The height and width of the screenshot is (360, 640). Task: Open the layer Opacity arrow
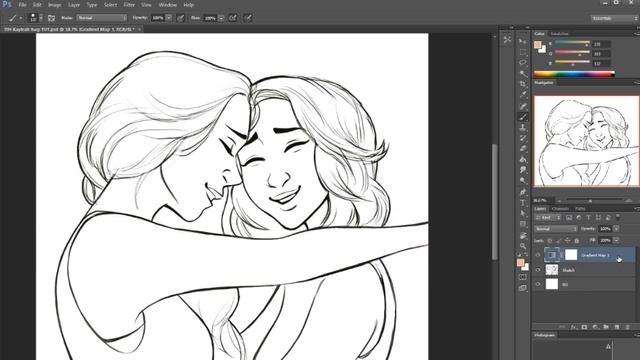pyautogui.click(x=616, y=229)
